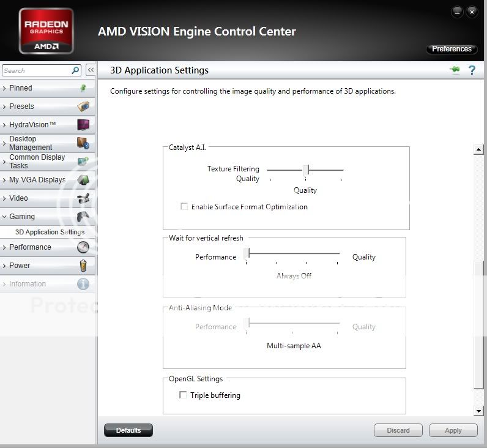Click the Defaults button

[128, 430]
